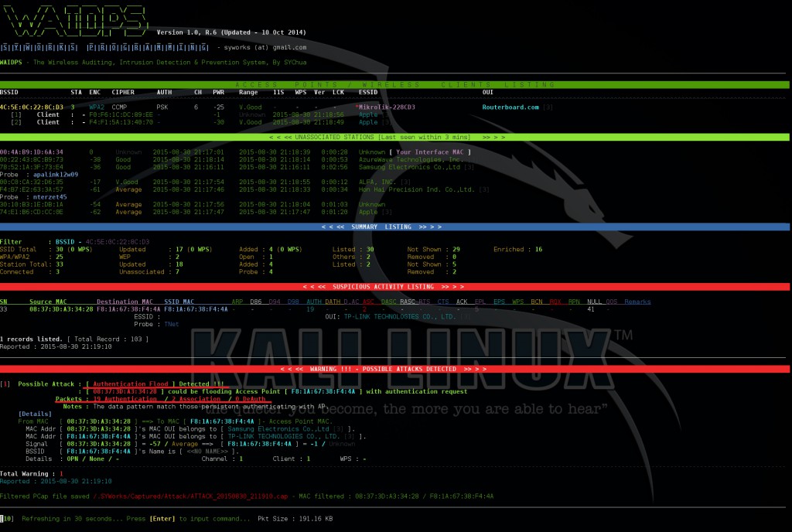Click the "SUMMARY LISTING" header bar

[x=394, y=227]
